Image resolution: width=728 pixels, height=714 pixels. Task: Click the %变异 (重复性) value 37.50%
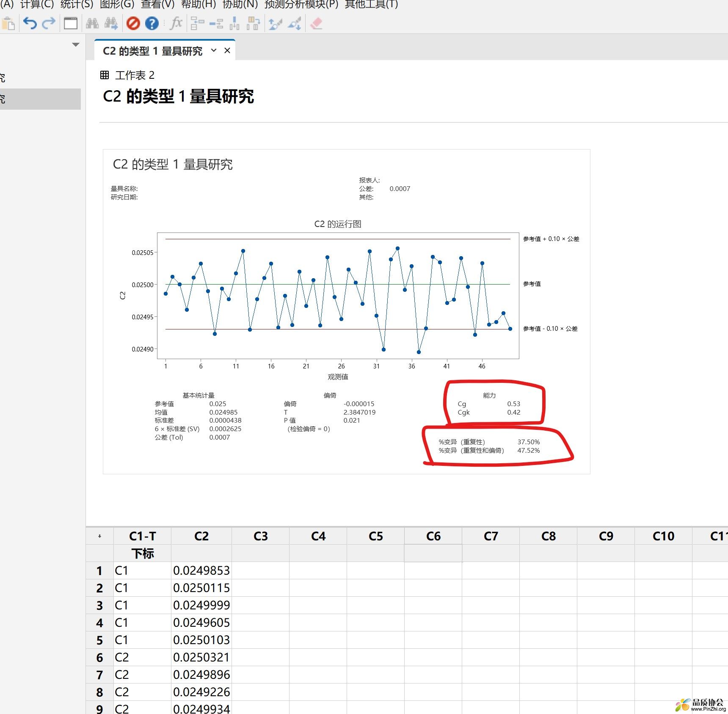[x=529, y=442]
